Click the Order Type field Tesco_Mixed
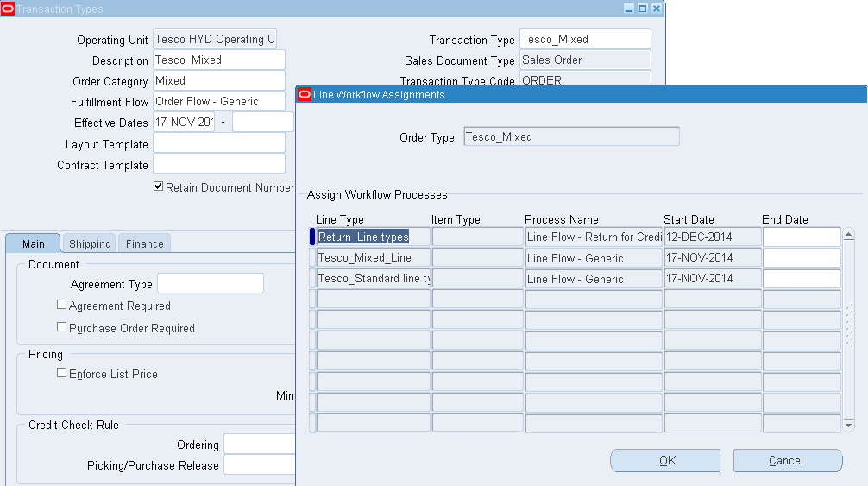The width and height of the screenshot is (868, 486). click(x=571, y=136)
